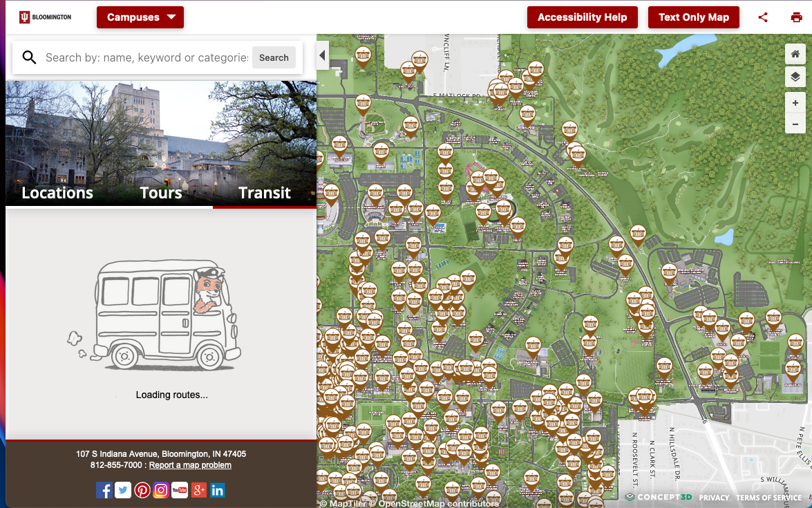Click the magnifying glass search icon

[x=30, y=57]
